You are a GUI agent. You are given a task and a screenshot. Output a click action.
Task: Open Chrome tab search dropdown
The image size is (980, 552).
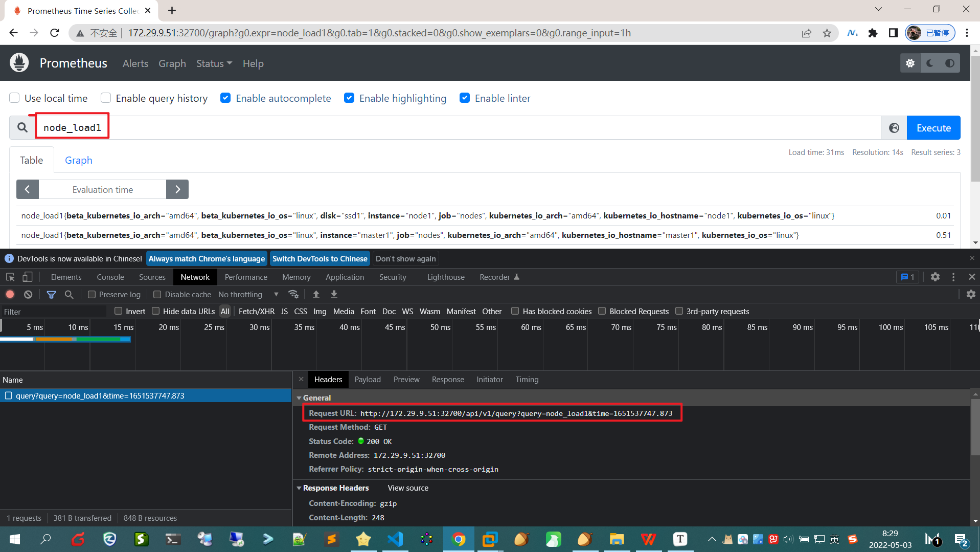878,9
